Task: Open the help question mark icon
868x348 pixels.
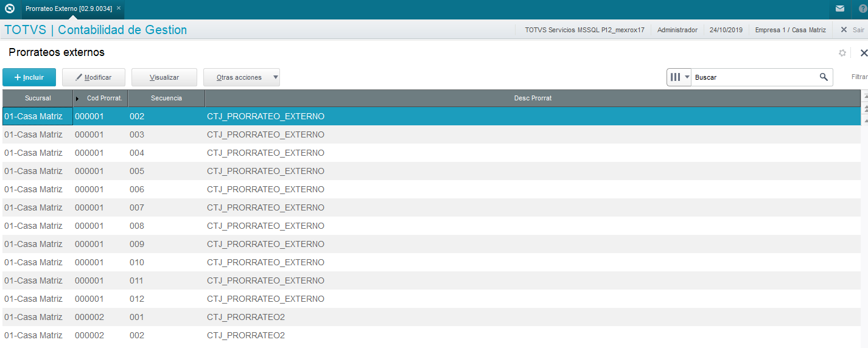Action: (x=863, y=9)
